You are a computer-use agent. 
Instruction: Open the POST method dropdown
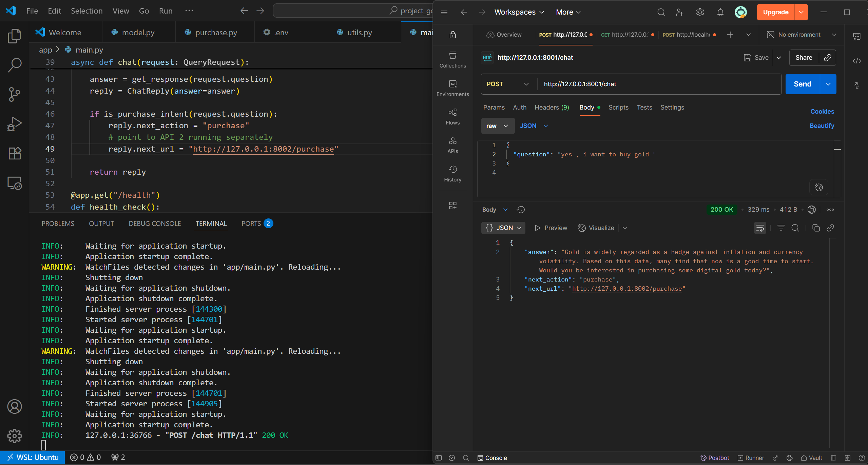coord(508,84)
